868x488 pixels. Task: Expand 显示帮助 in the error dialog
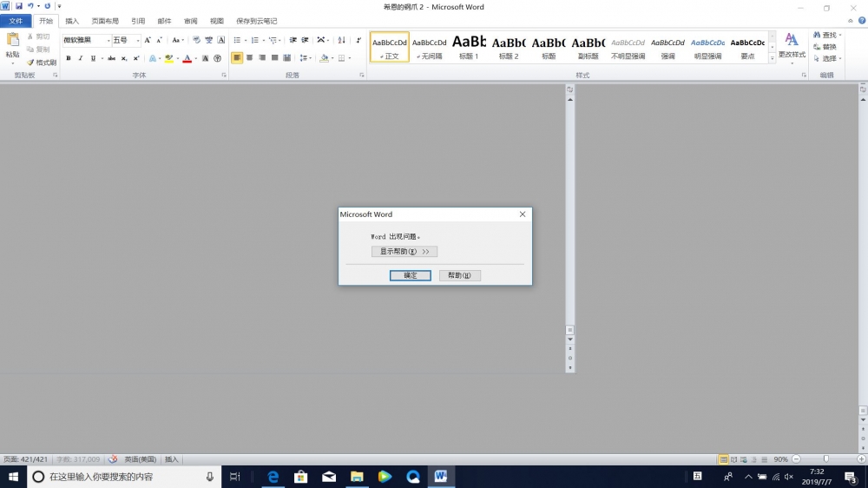coord(404,252)
